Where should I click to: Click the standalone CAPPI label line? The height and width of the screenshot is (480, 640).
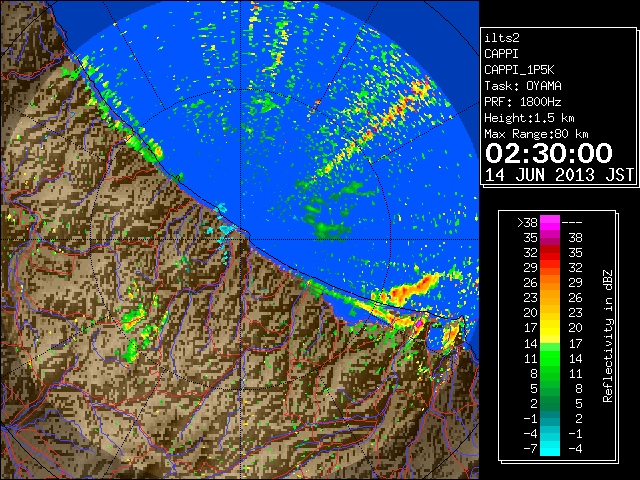click(x=501, y=54)
